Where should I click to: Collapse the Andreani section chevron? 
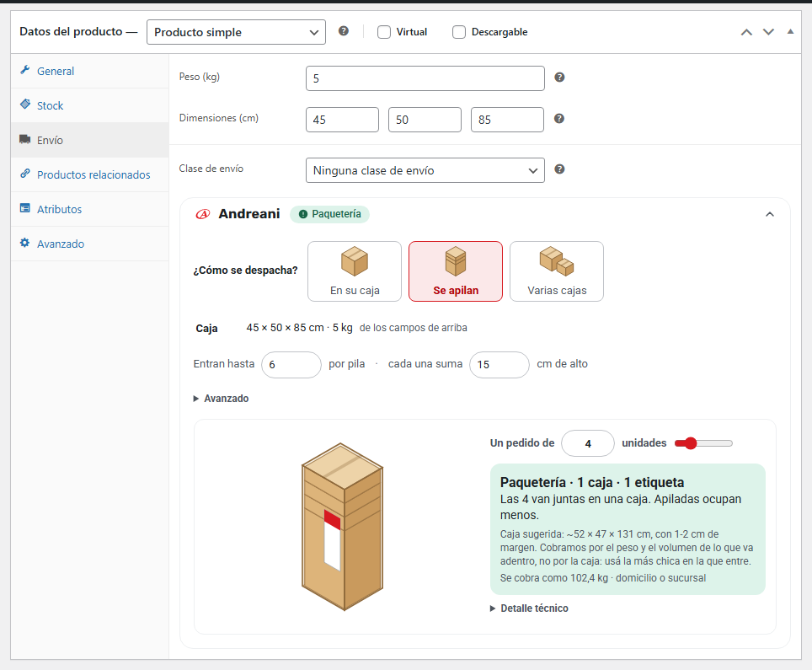[770, 214]
